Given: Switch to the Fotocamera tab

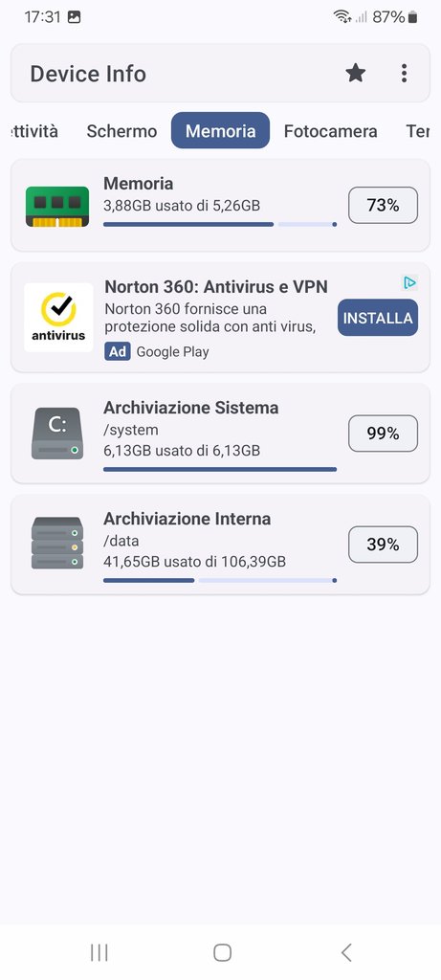Looking at the screenshot, I should (330, 131).
